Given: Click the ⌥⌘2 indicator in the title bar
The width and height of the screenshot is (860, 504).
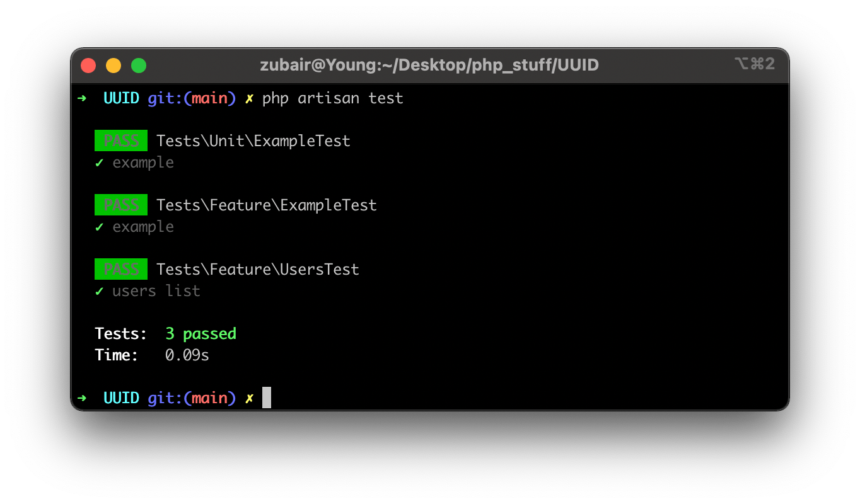Looking at the screenshot, I should click(754, 64).
